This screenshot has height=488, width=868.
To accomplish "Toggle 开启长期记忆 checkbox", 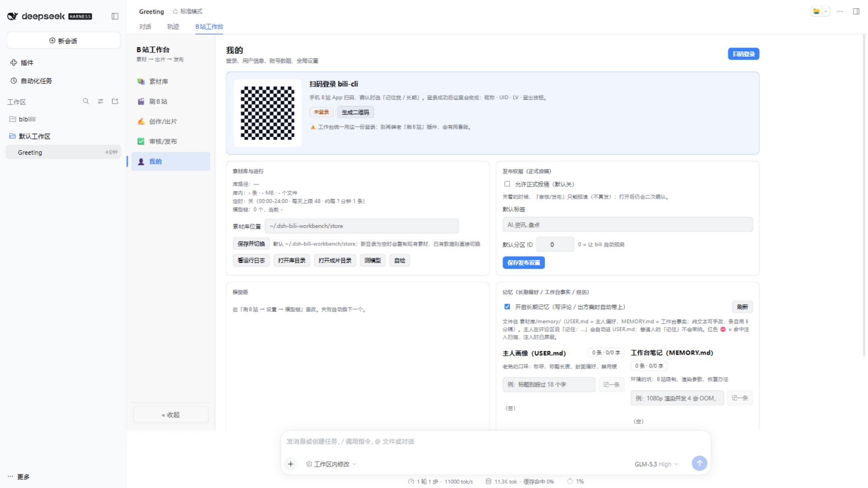I will tap(507, 307).
